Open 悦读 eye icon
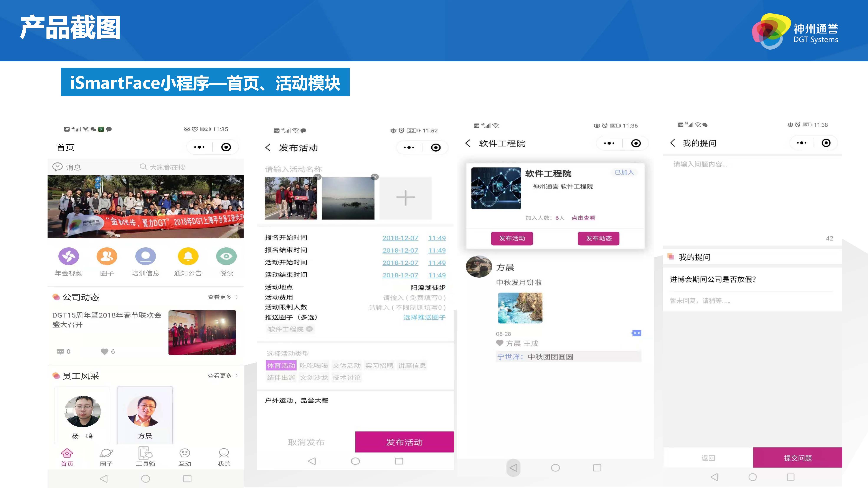 [226, 256]
